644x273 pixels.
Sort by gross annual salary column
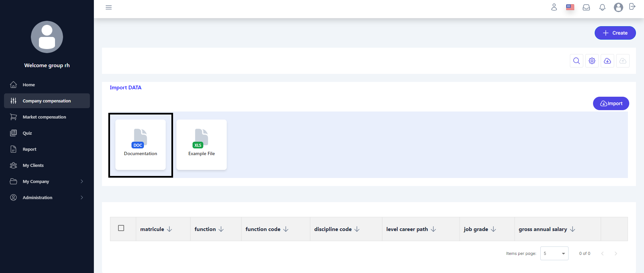[572, 229]
